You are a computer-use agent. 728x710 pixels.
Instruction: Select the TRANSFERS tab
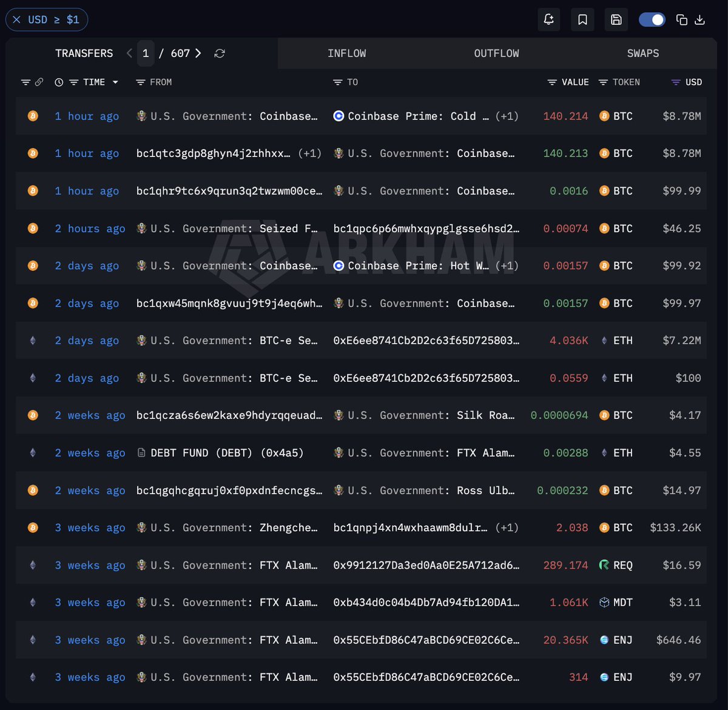pos(84,53)
